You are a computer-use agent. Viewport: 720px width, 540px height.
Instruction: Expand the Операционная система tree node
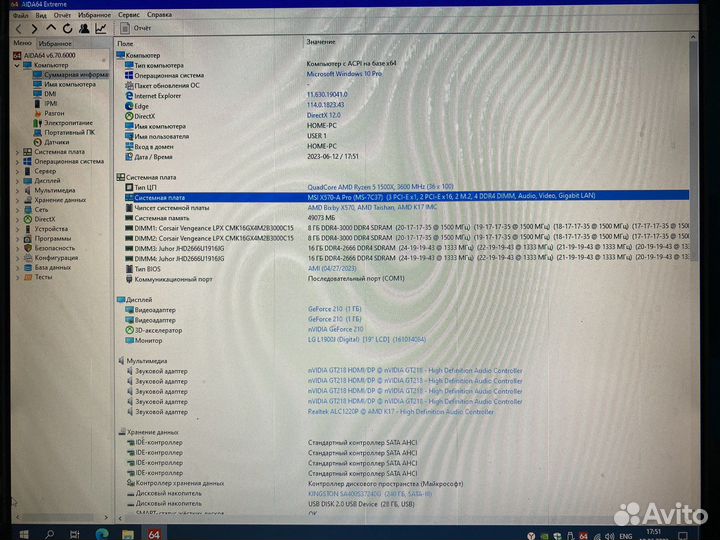point(17,162)
